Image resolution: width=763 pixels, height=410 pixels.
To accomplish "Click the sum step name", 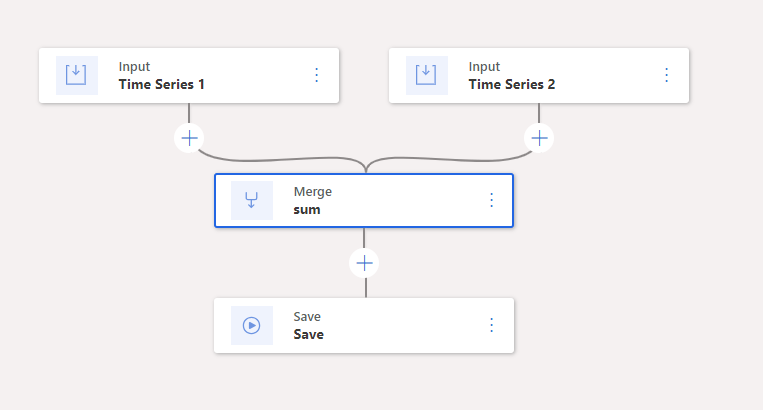I will (x=307, y=210).
